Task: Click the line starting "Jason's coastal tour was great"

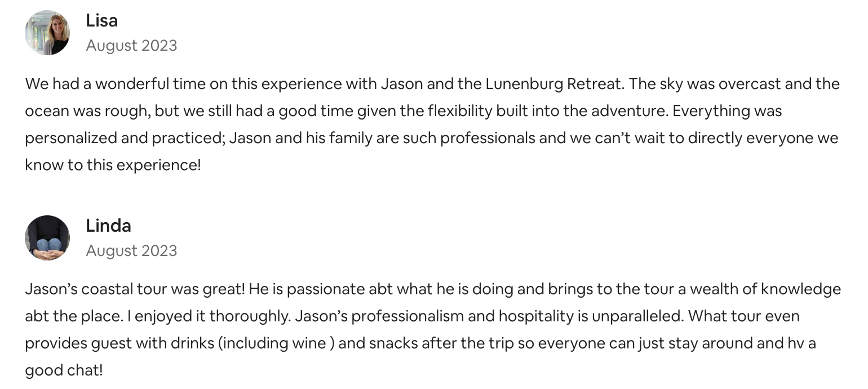Action: (433, 289)
